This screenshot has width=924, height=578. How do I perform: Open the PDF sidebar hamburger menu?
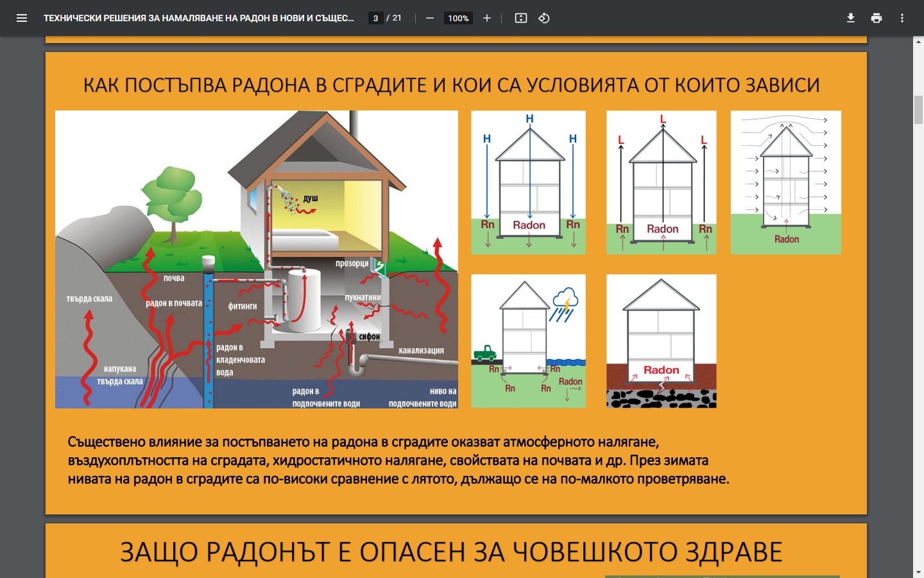coord(22,18)
